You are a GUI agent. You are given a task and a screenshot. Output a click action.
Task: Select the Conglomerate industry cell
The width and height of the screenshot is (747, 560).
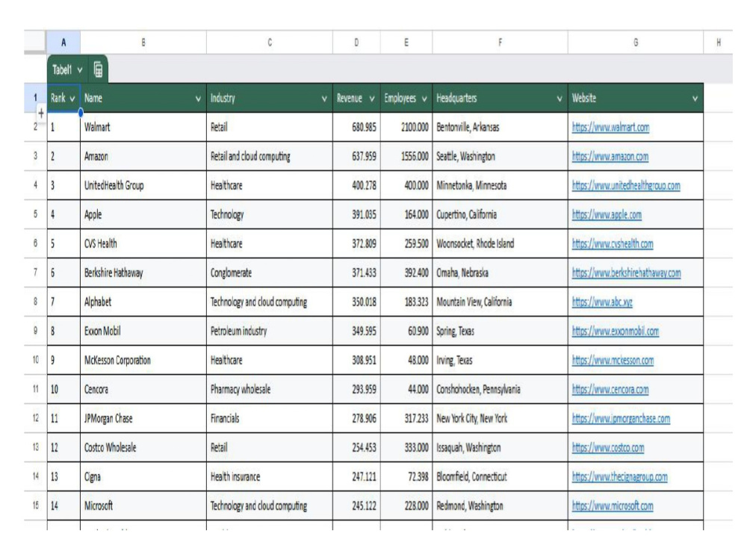(269, 273)
